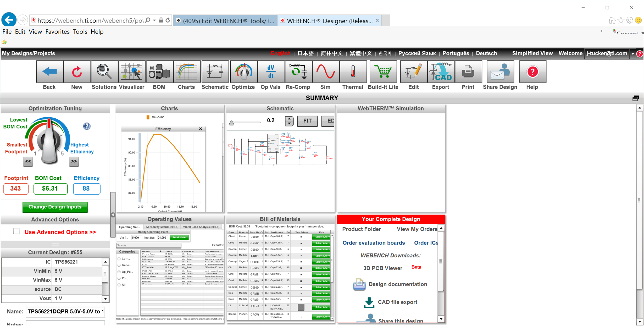The width and height of the screenshot is (644, 326).
Task: Click the Re-Comp toolbar icon
Action: 298,72
